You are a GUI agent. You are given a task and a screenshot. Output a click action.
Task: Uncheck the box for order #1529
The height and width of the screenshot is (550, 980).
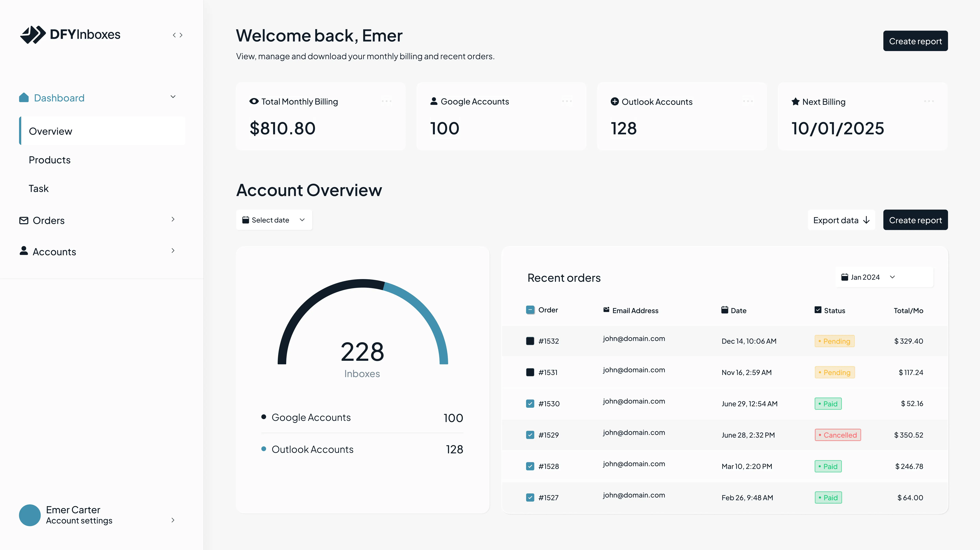click(530, 435)
